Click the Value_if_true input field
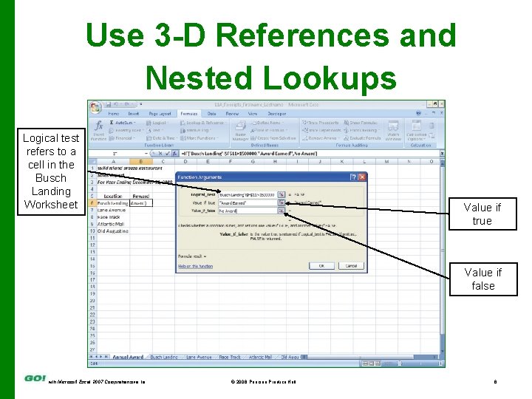Image resolution: width=532 pixels, height=399 pixels. 248,203
